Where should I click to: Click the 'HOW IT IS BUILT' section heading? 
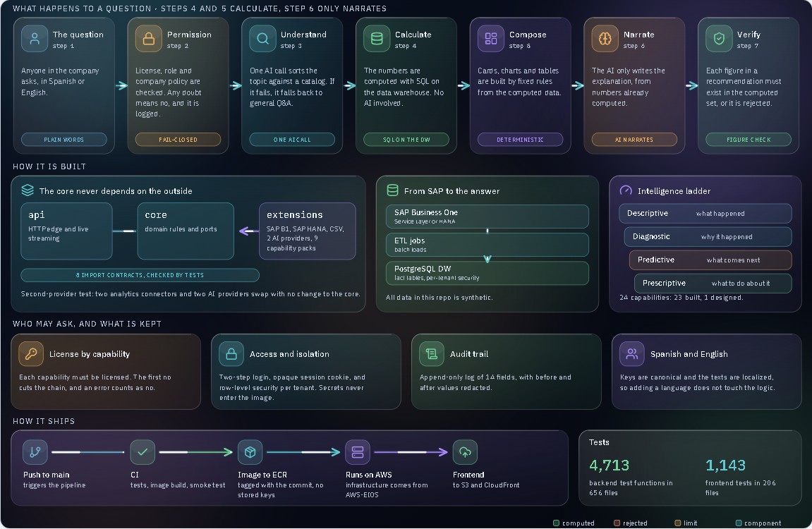pos(49,166)
